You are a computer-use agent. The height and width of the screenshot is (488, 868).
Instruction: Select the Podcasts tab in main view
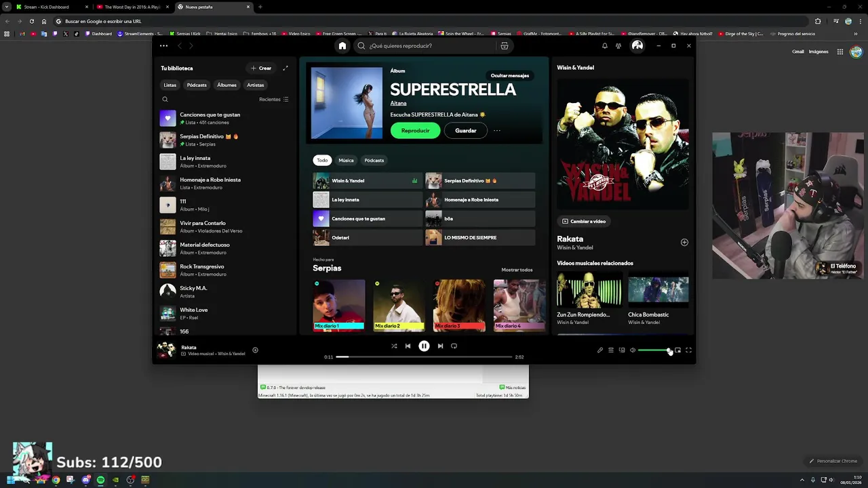(374, 160)
